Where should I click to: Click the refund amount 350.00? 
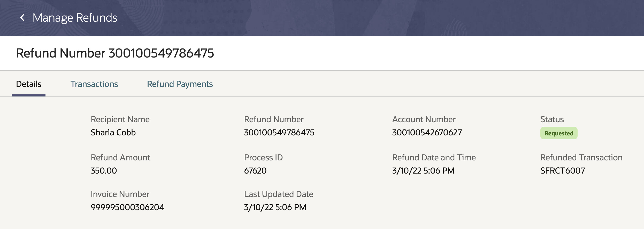click(104, 171)
